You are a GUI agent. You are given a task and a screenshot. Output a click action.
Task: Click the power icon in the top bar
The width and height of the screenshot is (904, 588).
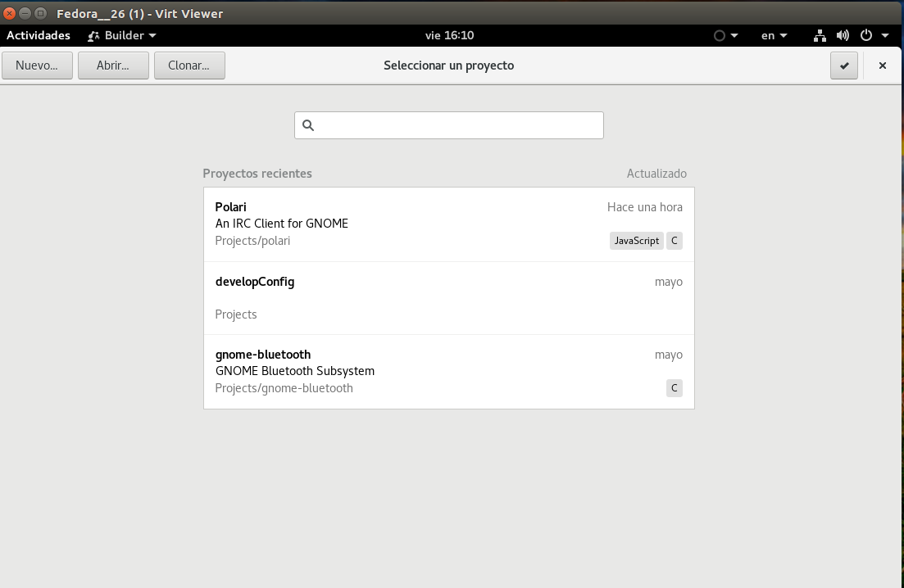[866, 36]
